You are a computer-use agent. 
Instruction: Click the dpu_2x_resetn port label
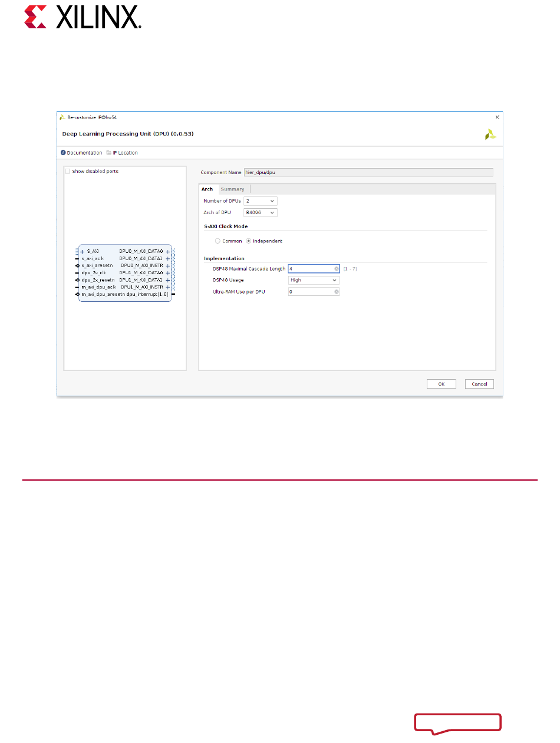(97, 280)
